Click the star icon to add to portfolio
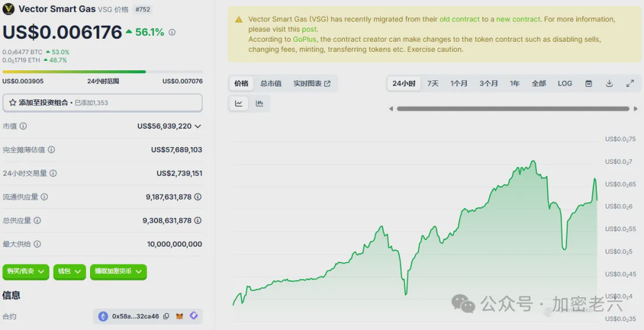The height and width of the screenshot is (330, 644). (x=13, y=102)
